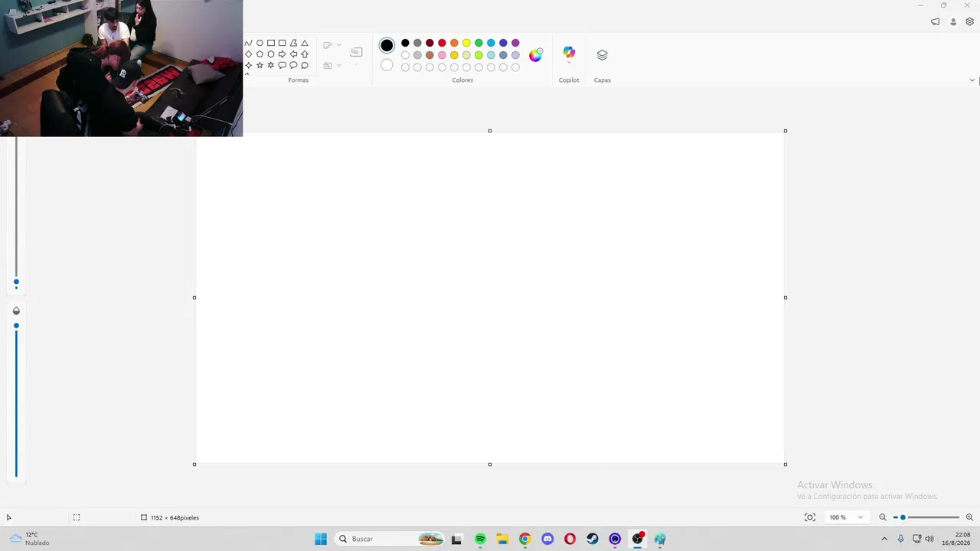Select the six-point star shape

(x=271, y=66)
